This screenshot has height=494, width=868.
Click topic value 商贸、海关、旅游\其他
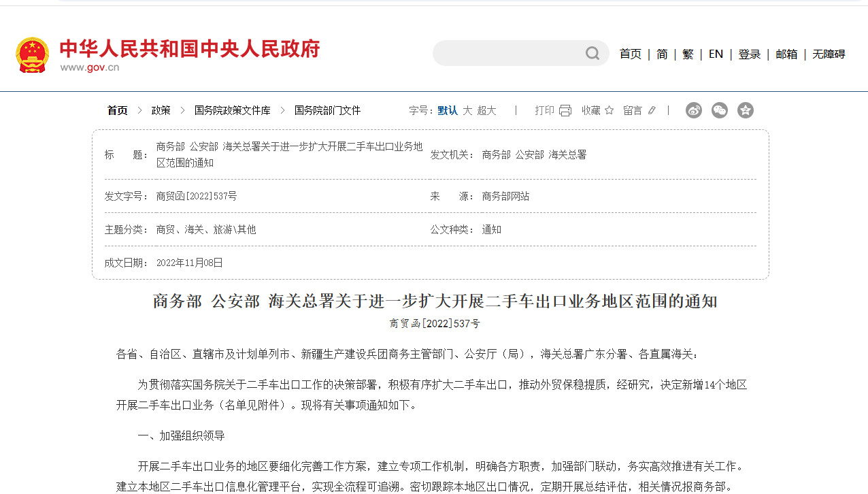(206, 229)
